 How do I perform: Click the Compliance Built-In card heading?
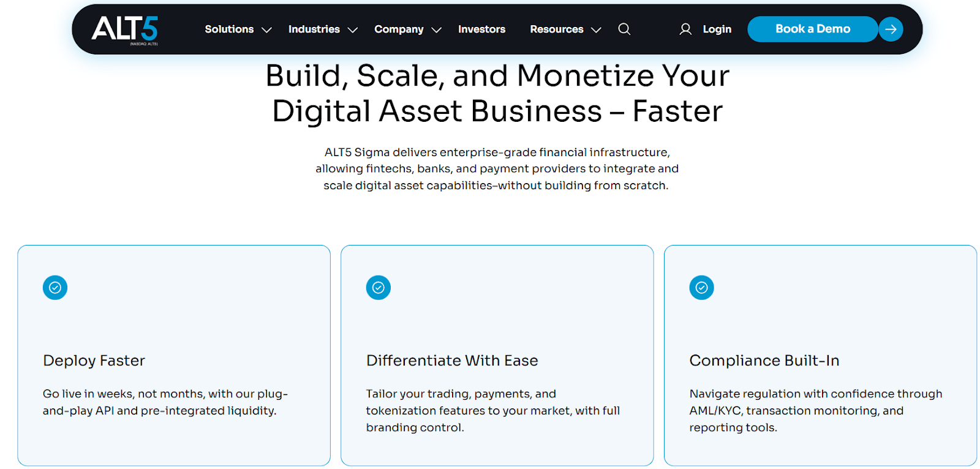coord(764,361)
